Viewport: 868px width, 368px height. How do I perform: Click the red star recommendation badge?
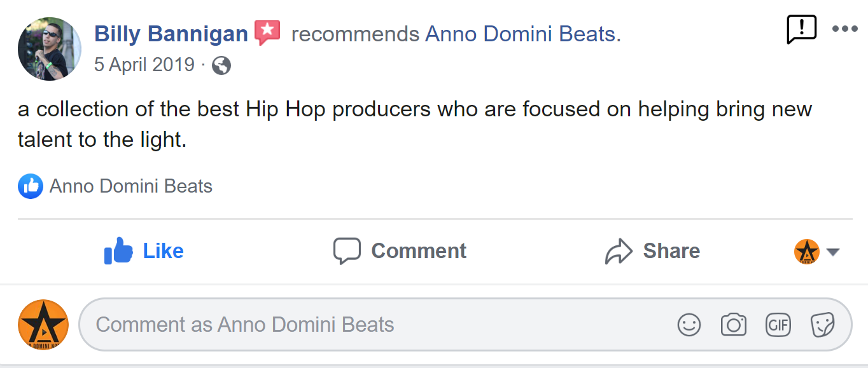[x=267, y=32]
